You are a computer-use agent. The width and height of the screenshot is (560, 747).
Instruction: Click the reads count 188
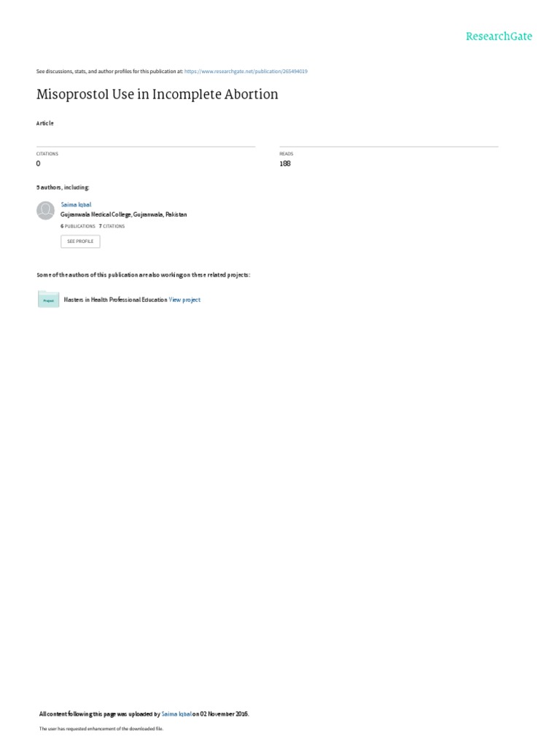285,163
